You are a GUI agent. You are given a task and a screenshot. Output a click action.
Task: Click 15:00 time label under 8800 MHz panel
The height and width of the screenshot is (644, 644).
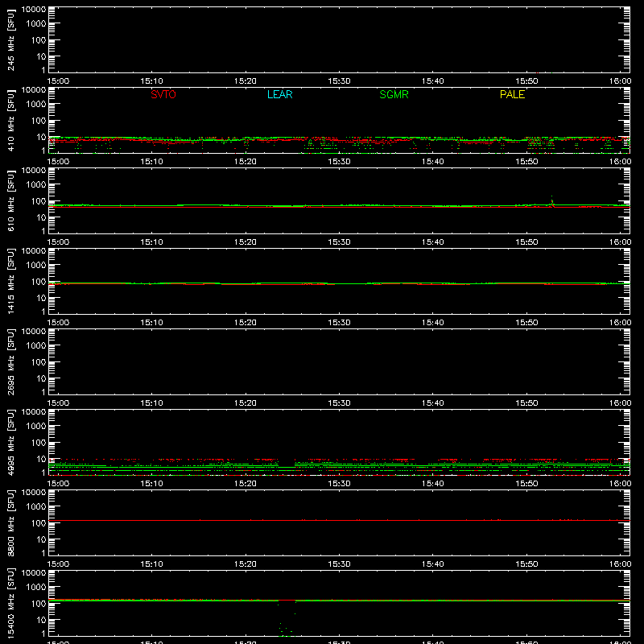point(58,564)
